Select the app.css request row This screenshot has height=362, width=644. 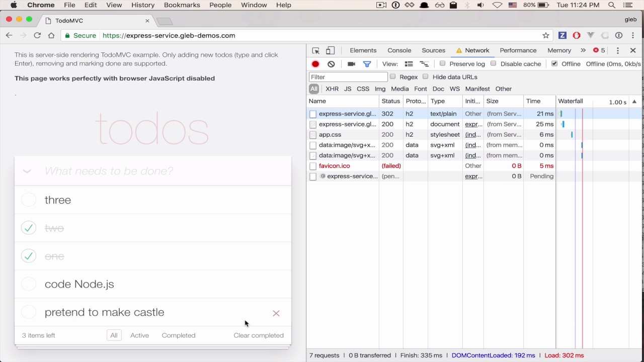click(x=432, y=135)
